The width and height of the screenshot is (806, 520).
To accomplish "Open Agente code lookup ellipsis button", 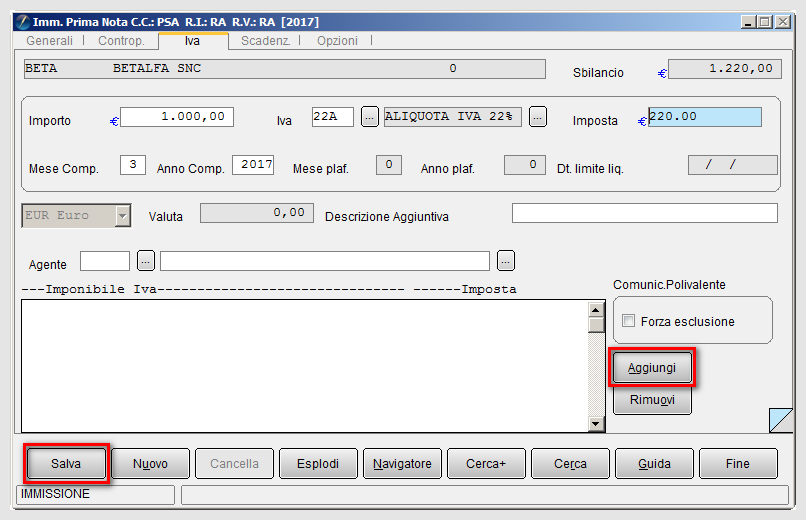I will tap(146, 261).
